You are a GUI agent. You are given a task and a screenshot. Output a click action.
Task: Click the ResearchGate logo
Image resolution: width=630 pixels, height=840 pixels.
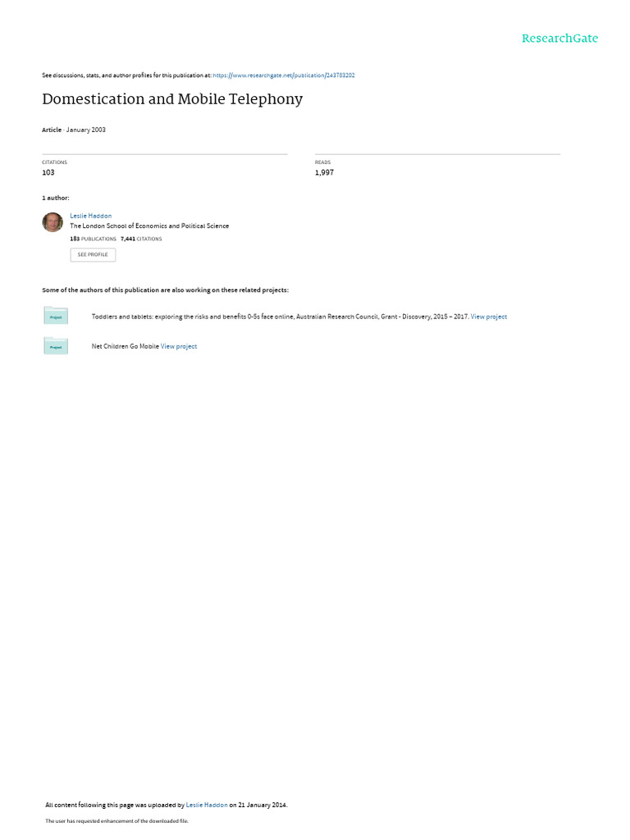tap(559, 39)
